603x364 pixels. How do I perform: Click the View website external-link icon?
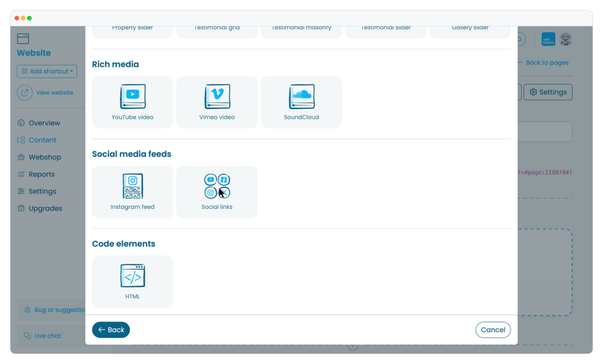coord(25,93)
